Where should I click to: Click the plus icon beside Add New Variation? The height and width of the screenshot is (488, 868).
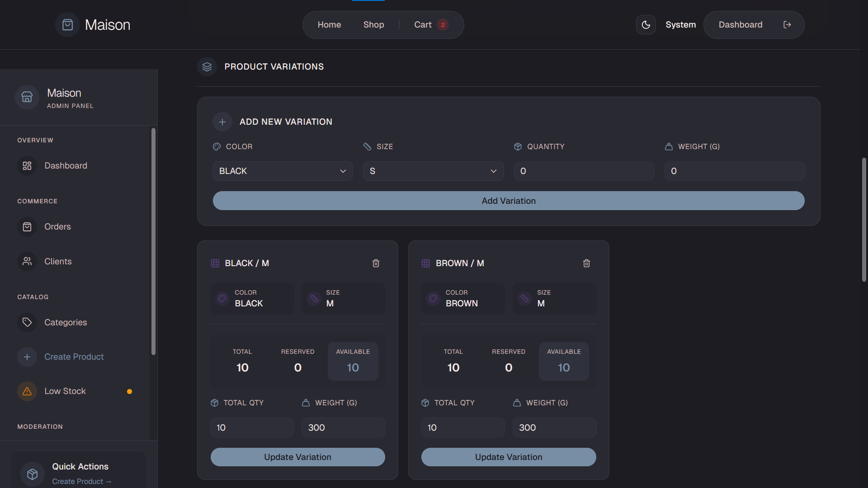pyautogui.click(x=222, y=122)
